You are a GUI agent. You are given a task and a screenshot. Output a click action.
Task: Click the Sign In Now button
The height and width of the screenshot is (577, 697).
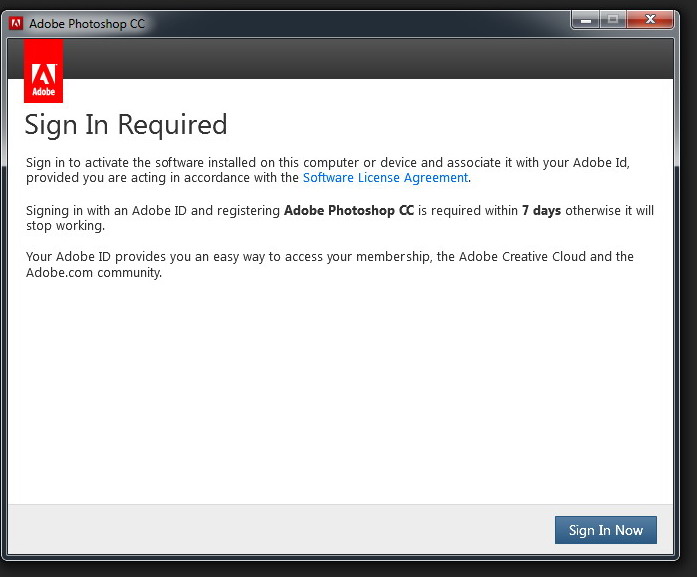(x=605, y=530)
